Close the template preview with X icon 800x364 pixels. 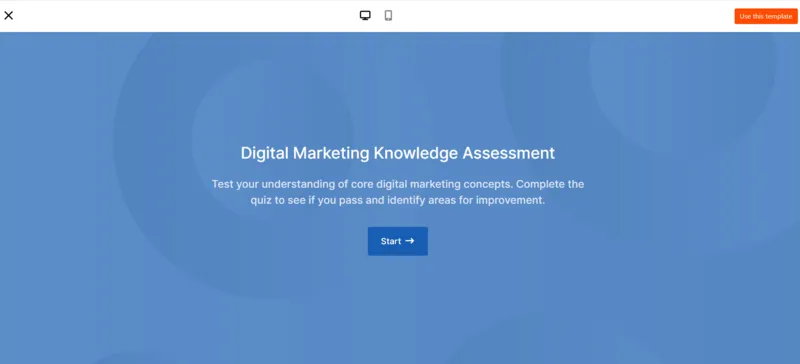9,15
